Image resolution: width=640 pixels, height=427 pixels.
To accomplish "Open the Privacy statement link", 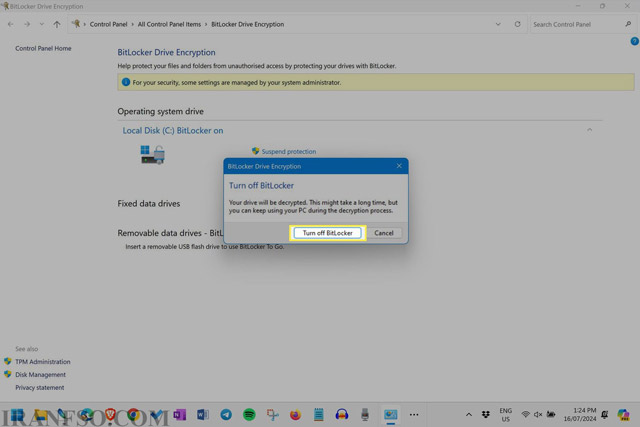I will tap(40, 387).
